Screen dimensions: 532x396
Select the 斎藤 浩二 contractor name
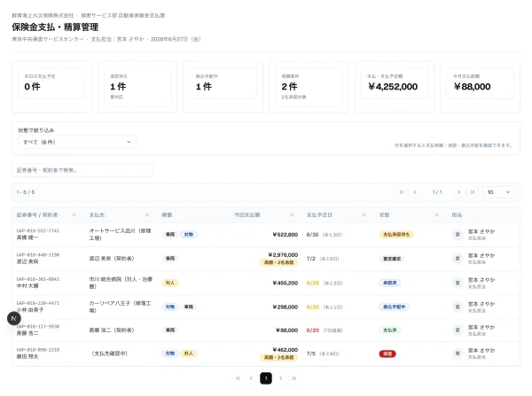click(27, 334)
